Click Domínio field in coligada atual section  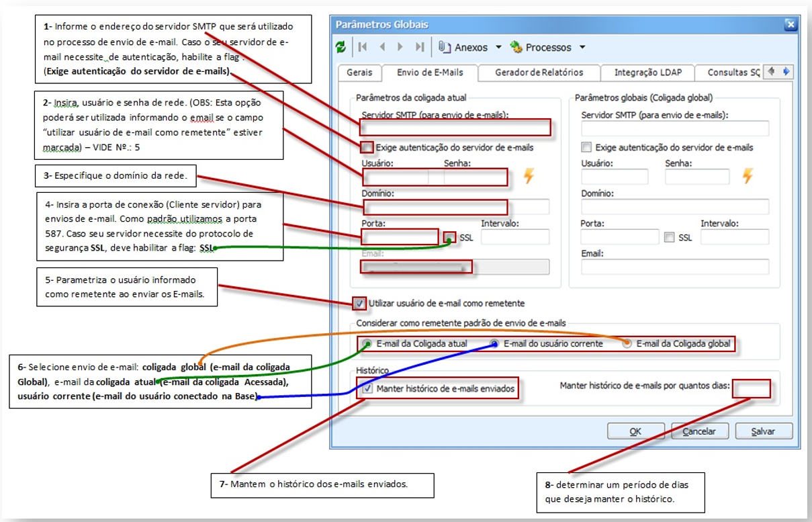[455, 207]
